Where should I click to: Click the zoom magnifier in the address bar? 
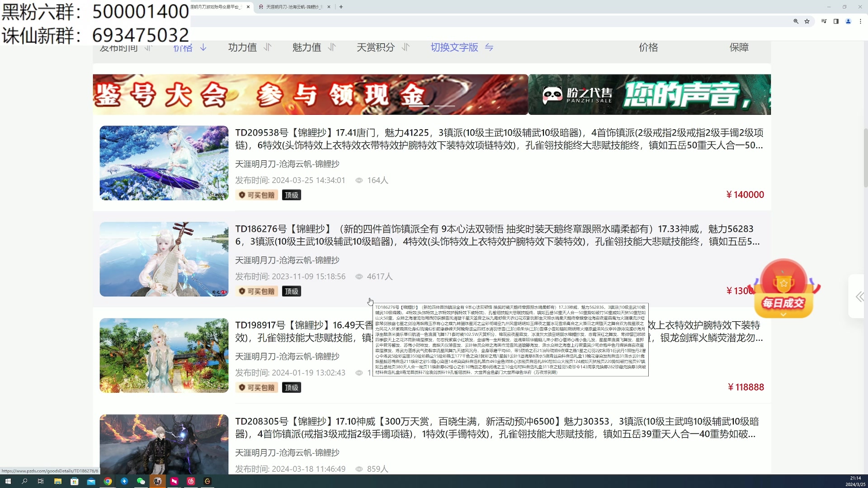[x=796, y=21]
